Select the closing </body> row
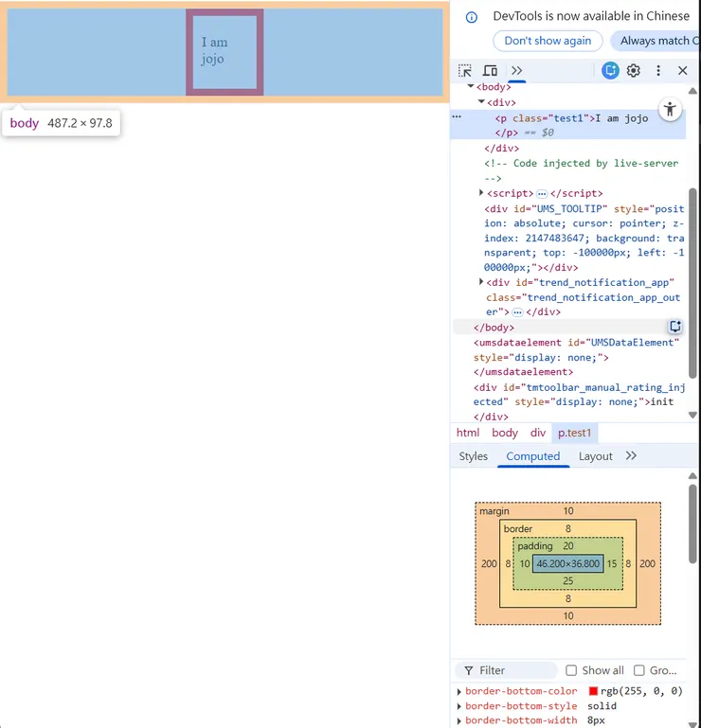701x728 pixels. pyautogui.click(x=494, y=328)
